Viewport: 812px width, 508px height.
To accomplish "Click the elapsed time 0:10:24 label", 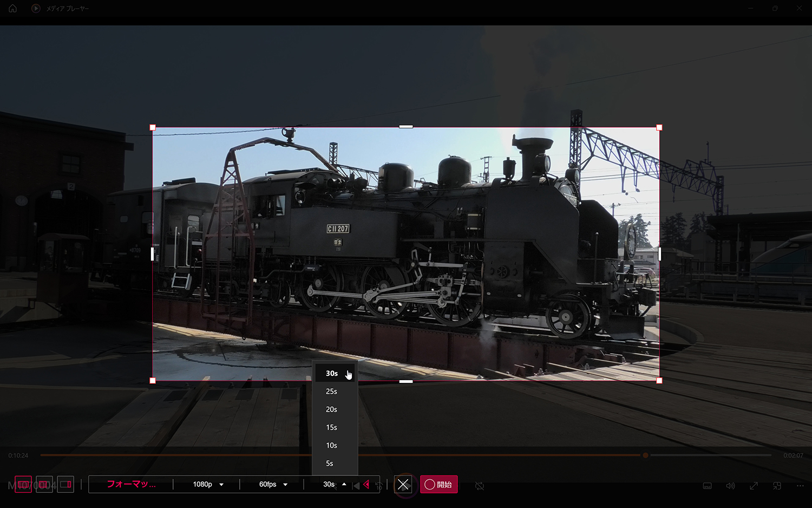I will [18, 455].
